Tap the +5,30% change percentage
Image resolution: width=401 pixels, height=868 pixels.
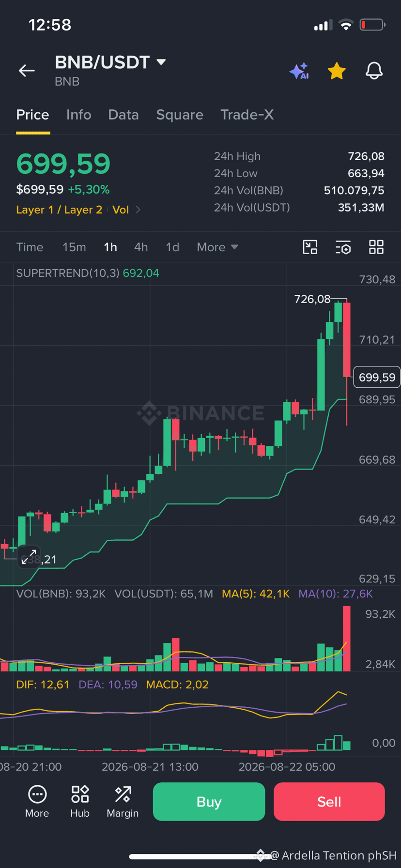(x=89, y=189)
